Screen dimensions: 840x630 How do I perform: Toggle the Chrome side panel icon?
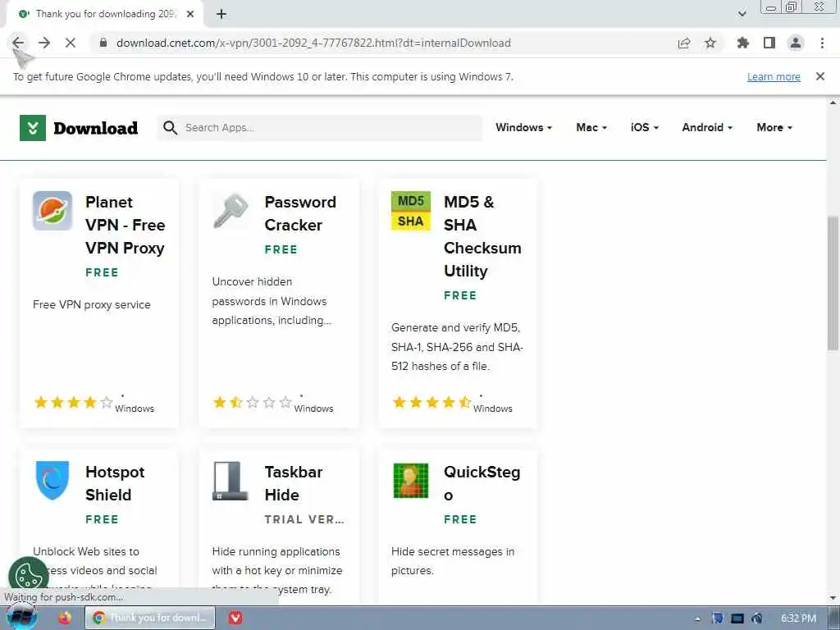point(769,43)
